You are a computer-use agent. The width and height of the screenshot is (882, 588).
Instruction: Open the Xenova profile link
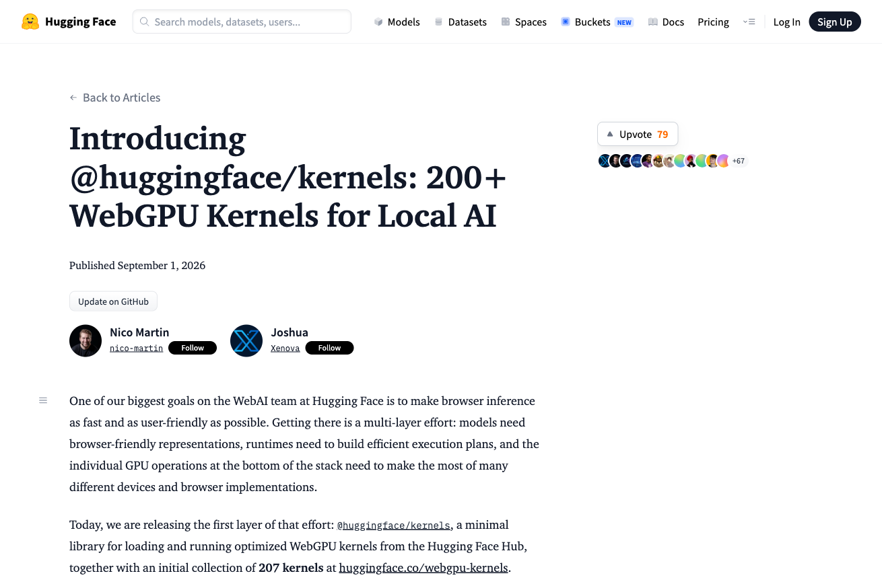pyautogui.click(x=285, y=348)
